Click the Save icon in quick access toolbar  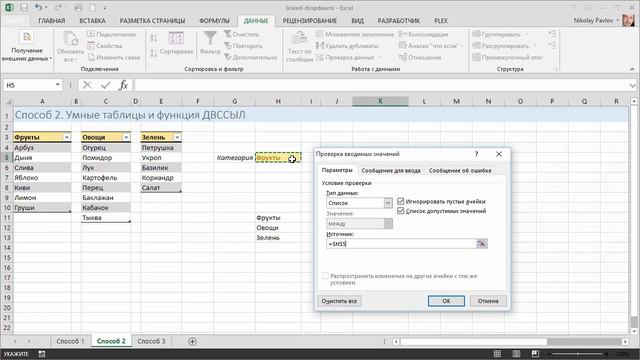pyautogui.click(x=23, y=8)
